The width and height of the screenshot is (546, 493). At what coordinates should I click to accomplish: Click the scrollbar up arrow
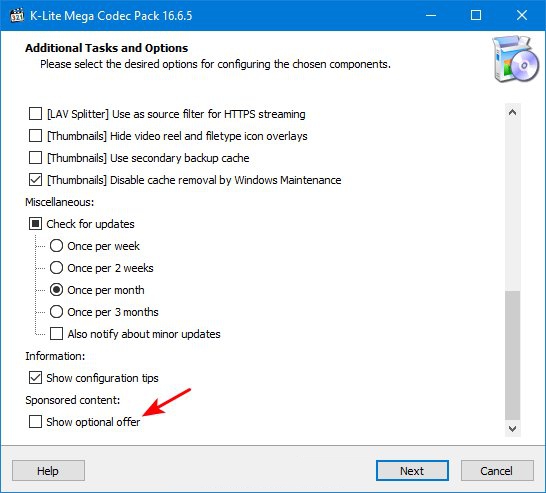click(513, 112)
